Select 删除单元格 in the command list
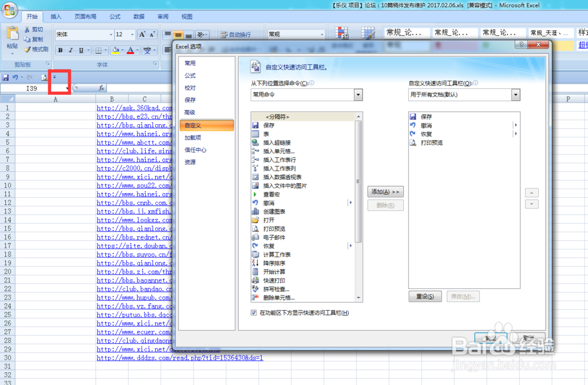Viewport: 588px width, 385px height. pyautogui.click(x=303, y=298)
